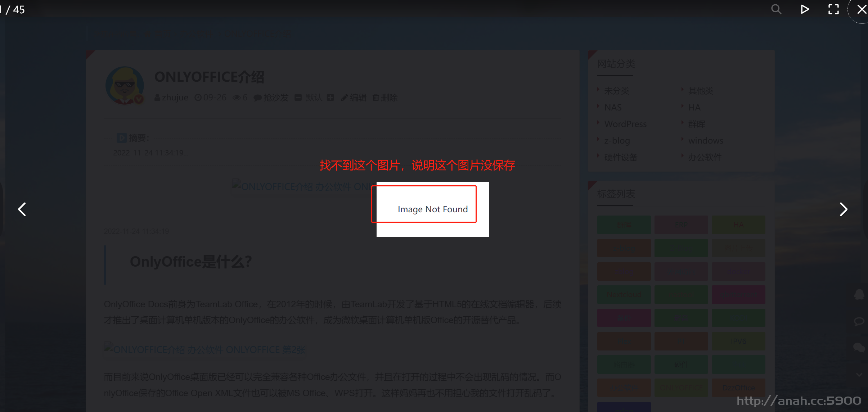868x412 pixels.
Task: Select the 路由器 tag
Action: pos(624,365)
